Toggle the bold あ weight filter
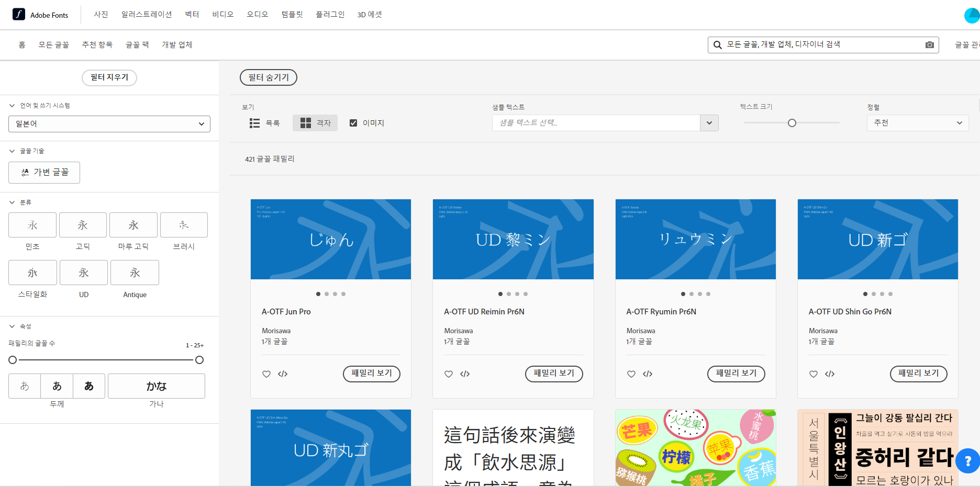 (89, 386)
